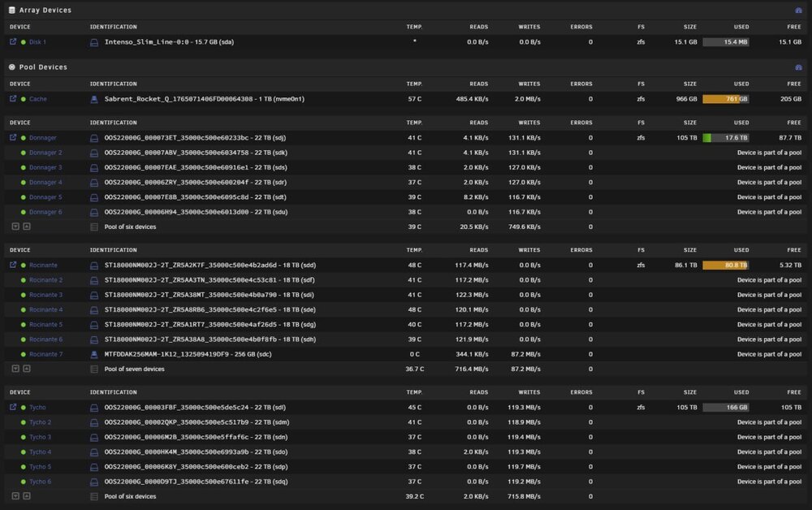
Task: Click the Tycho 2 device link
Action: (40, 422)
